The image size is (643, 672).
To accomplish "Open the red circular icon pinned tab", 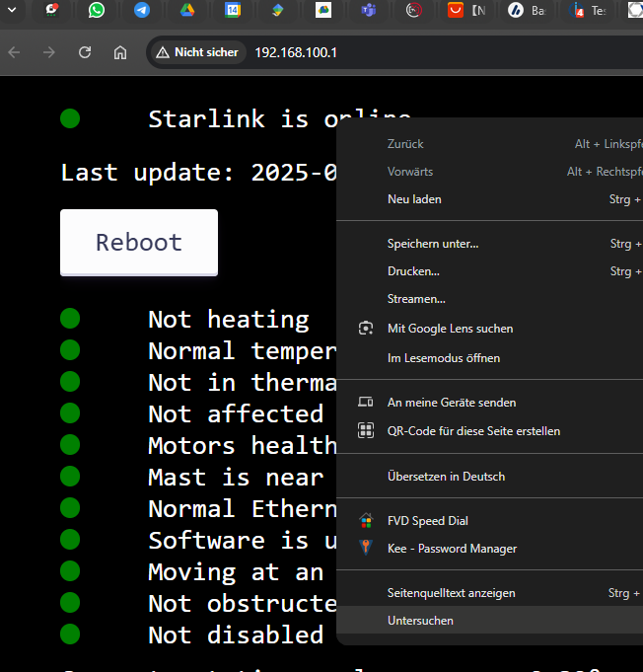I will coord(414,10).
